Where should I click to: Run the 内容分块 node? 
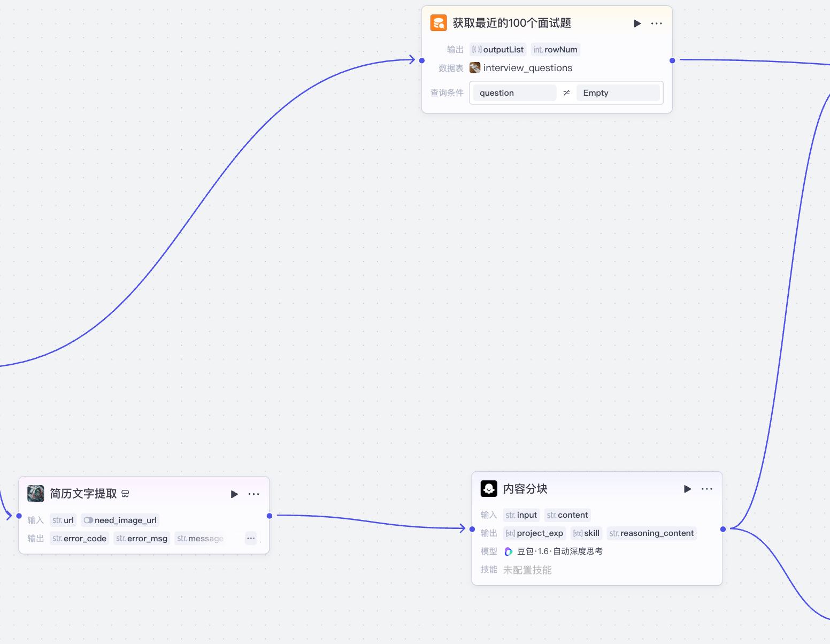pos(687,489)
